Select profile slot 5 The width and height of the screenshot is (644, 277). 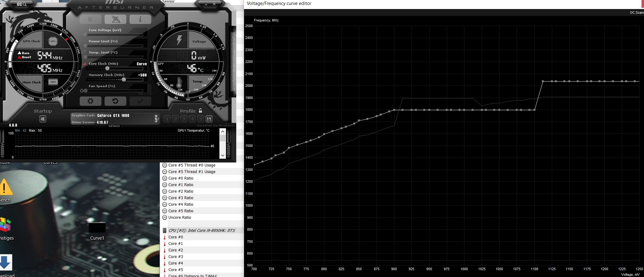tap(200, 119)
